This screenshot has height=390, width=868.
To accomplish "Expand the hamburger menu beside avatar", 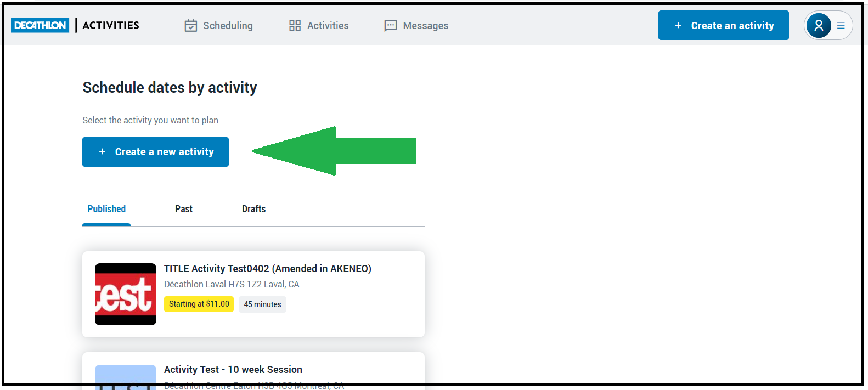I will (841, 25).
